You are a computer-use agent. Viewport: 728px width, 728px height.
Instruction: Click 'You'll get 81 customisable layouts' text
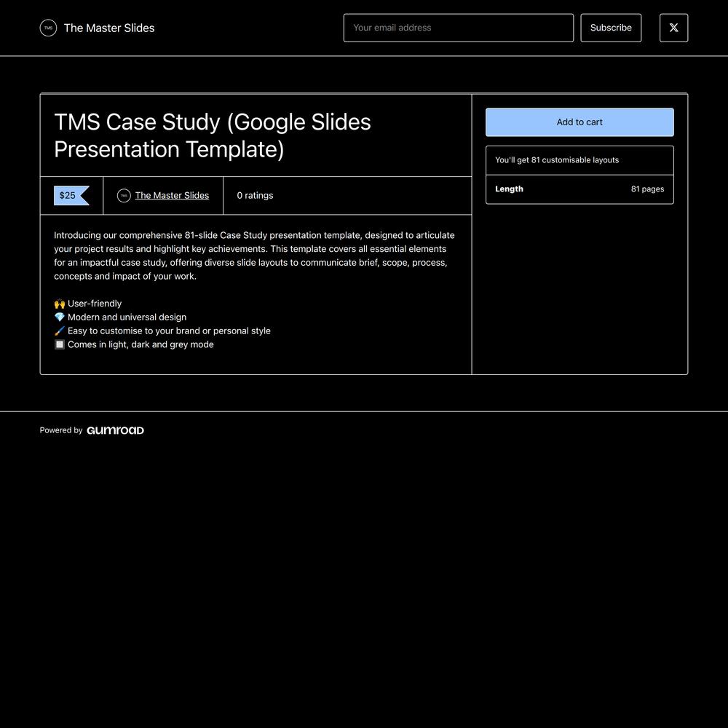tap(557, 160)
